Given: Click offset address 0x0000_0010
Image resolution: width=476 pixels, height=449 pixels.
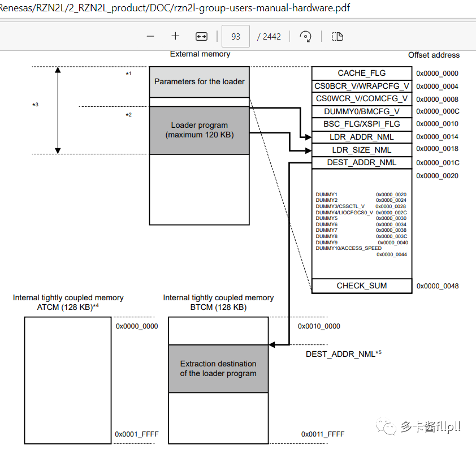Looking at the screenshot, I should click(437, 124).
